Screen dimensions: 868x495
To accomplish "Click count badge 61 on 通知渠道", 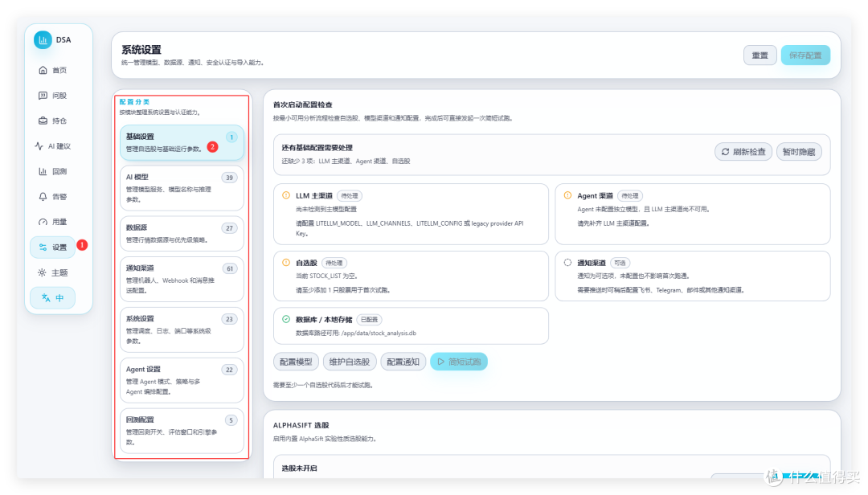I will coord(230,268).
